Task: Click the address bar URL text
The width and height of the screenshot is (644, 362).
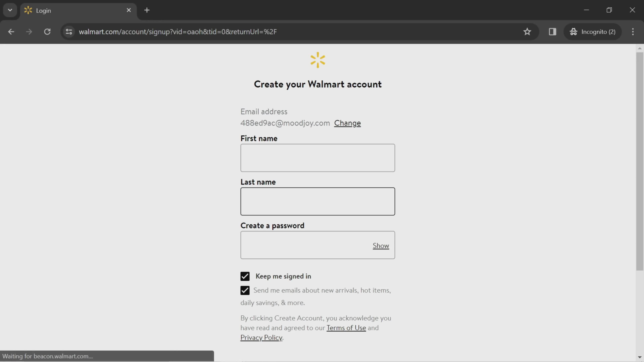Action: coord(178,32)
